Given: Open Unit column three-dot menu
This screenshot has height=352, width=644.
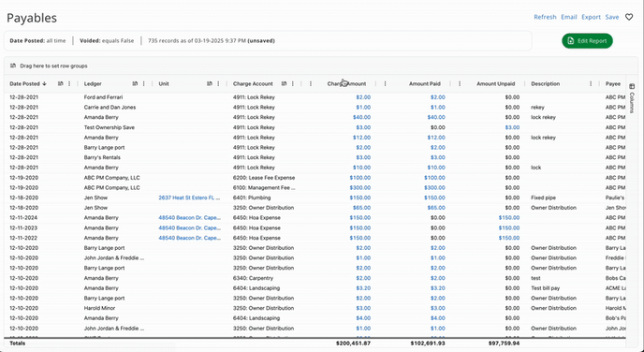Looking at the screenshot, I should (218, 84).
